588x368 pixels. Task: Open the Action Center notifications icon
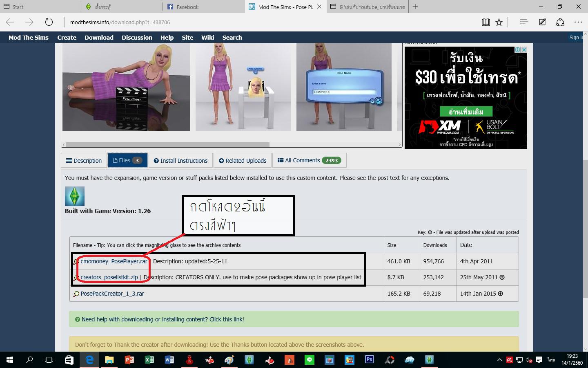pos(539,360)
